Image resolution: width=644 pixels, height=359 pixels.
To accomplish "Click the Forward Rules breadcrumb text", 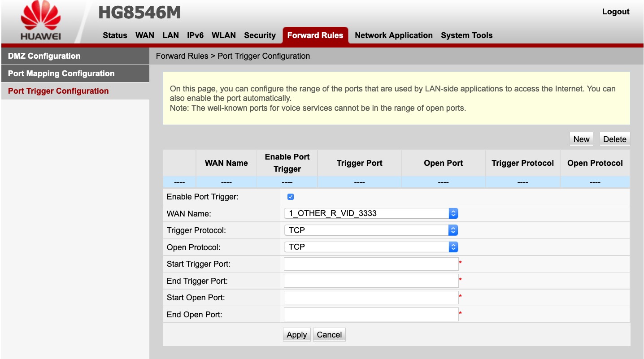I will pos(182,56).
